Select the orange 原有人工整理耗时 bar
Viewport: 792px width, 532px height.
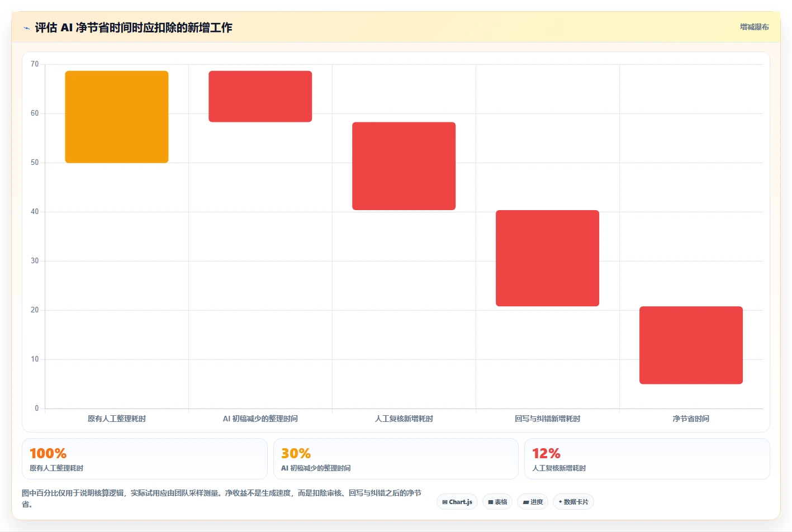[x=117, y=117]
